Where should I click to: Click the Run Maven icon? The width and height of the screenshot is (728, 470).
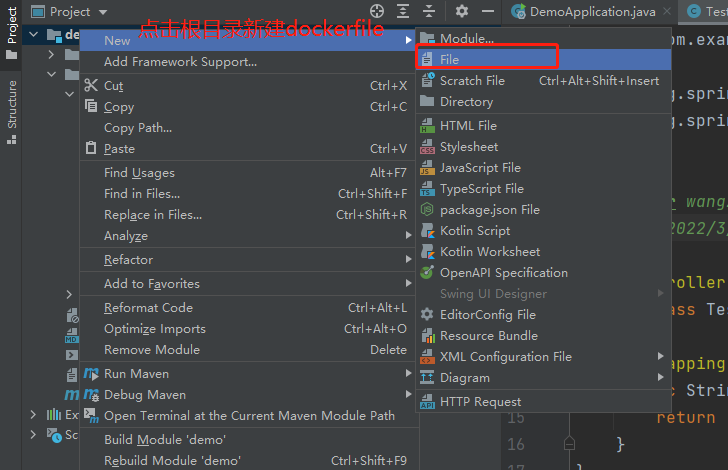pyautogui.click(x=91, y=374)
